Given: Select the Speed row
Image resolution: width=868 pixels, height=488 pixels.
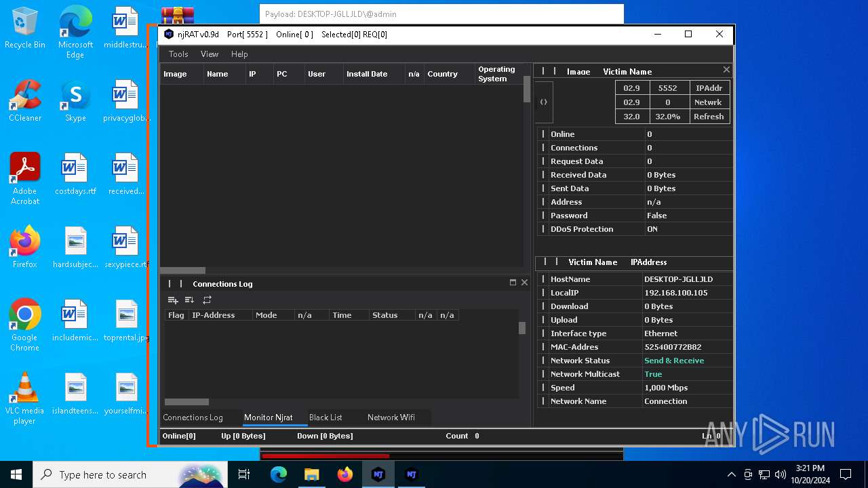Looking at the screenshot, I should [635, 388].
